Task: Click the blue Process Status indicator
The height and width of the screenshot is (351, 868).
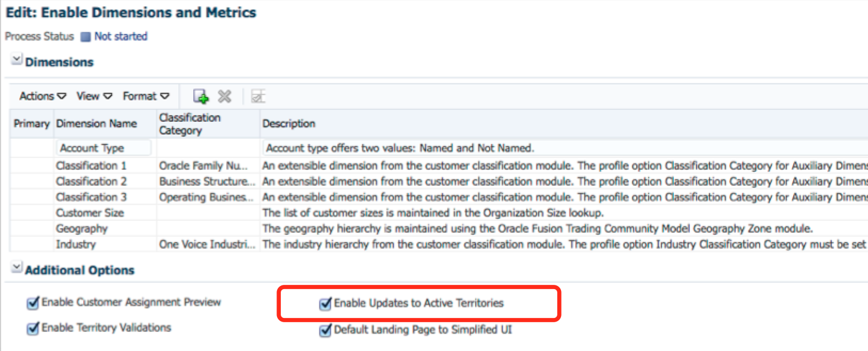Action: click(x=85, y=37)
